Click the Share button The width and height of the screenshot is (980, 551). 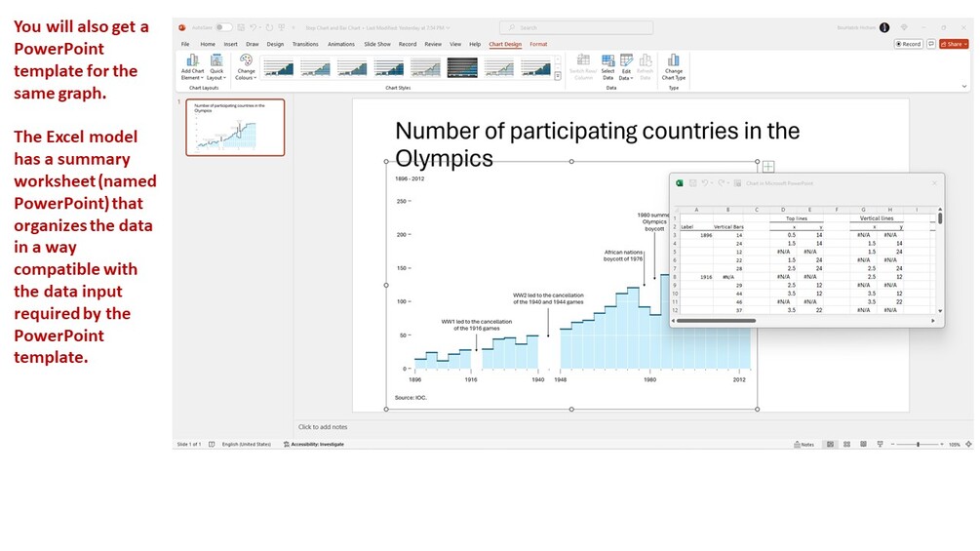pyautogui.click(x=954, y=44)
